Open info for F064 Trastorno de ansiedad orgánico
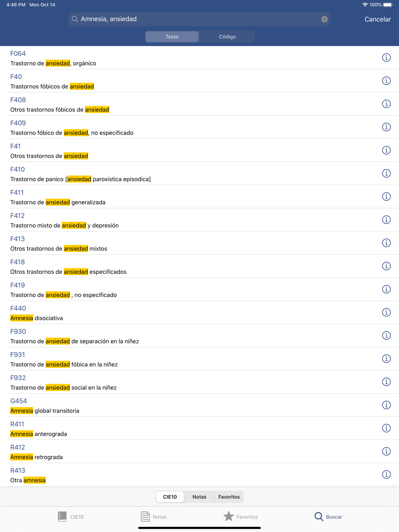This screenshot has width=399, height=532. pos(386,58)
